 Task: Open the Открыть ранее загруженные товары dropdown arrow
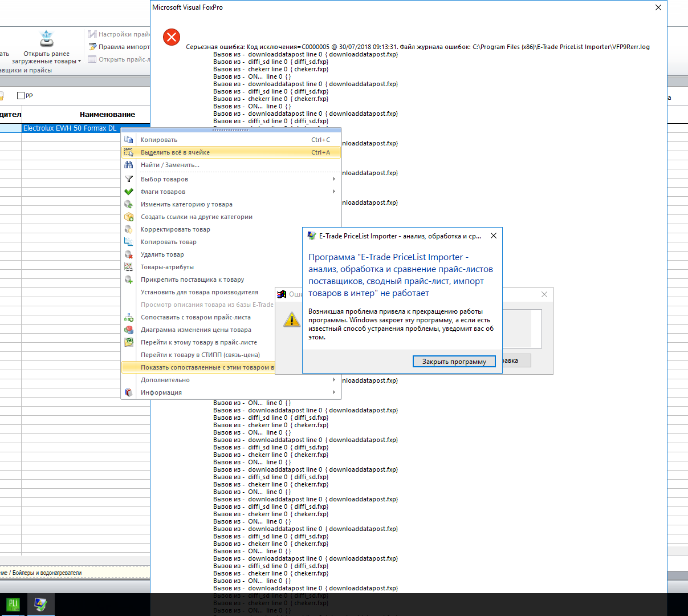pos(80,61)
